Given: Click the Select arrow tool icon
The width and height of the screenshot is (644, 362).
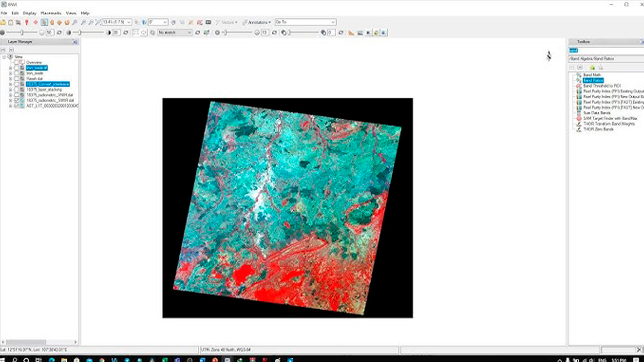Looking at the screenshot, I should click(44, 22).
